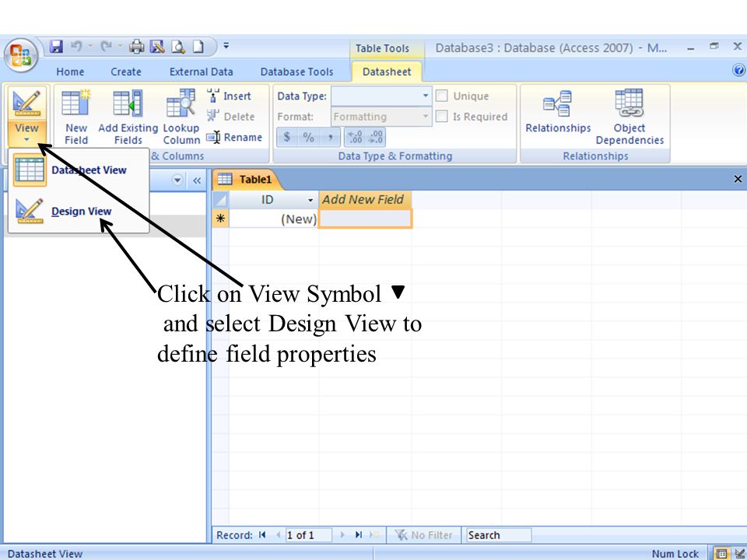Go to first record navigation button

(262, 535)
